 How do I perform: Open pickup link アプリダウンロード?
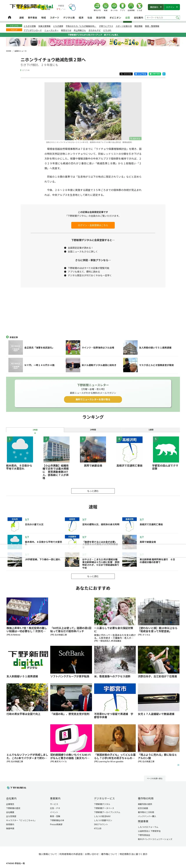click(x=33, y=30)
